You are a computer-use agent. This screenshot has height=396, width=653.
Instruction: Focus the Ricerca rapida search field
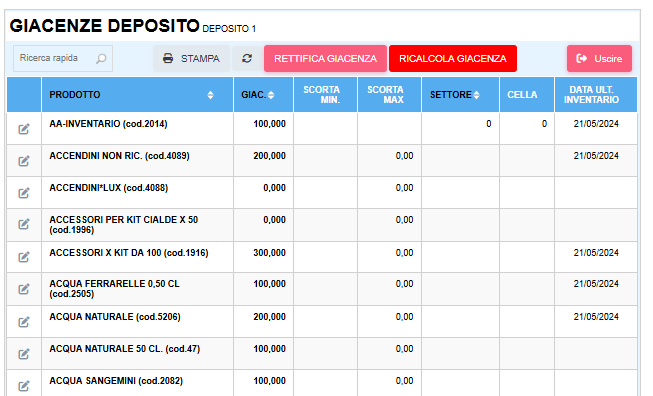click(63, 58)
